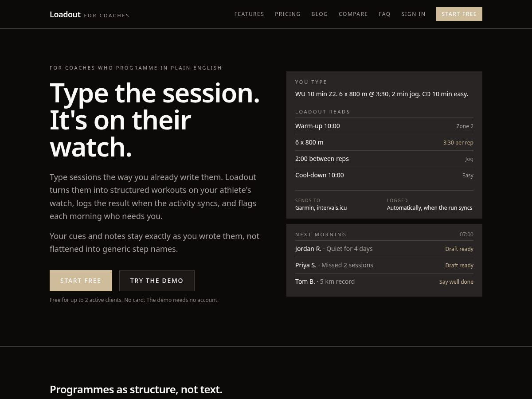The image size is (532, 399).
Task: Click 'For coaches who programme in plain English'
Action: click(136, 68)
